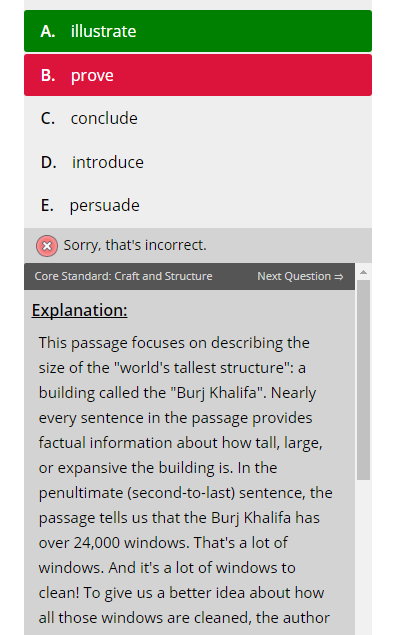Go to the Next Question
Screen dimensions: 393x635
tap(300, 276)
